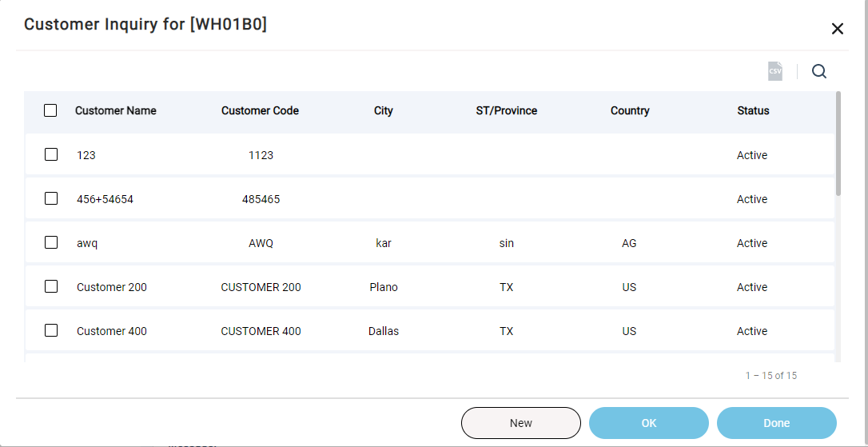Click the Done button
This screenshot has height=447, width=868.
coord(776,423)
